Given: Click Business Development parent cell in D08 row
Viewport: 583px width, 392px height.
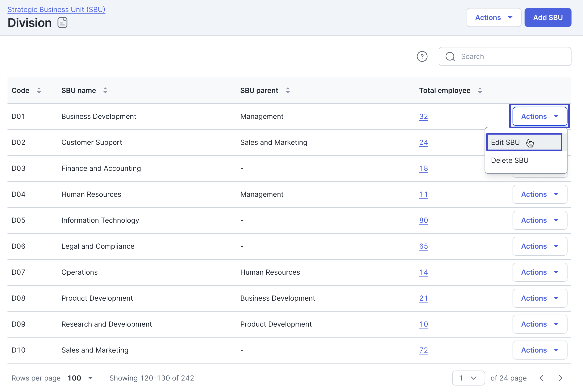Looking at the screenshot, I should pyautogui.click(x=278, y=299).
